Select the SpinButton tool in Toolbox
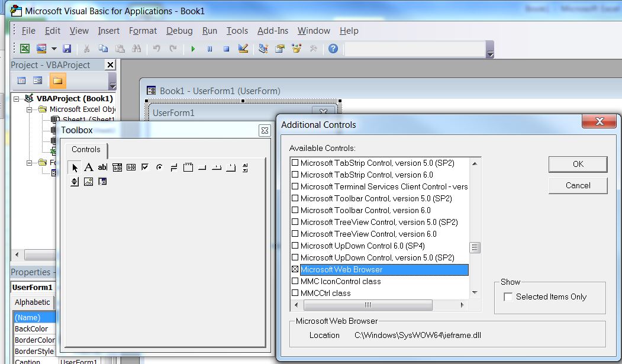The height and width of the screenshot is (364, 622). click(x=75, y=182)
